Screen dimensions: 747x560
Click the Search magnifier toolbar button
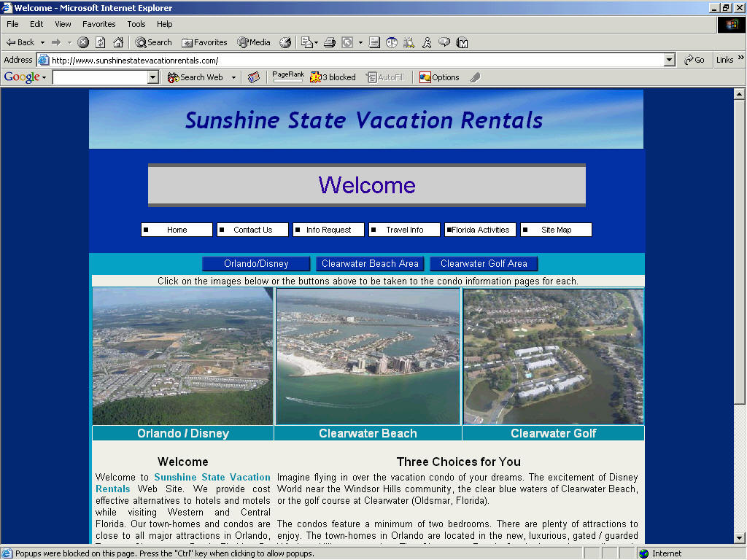point(153,42)
